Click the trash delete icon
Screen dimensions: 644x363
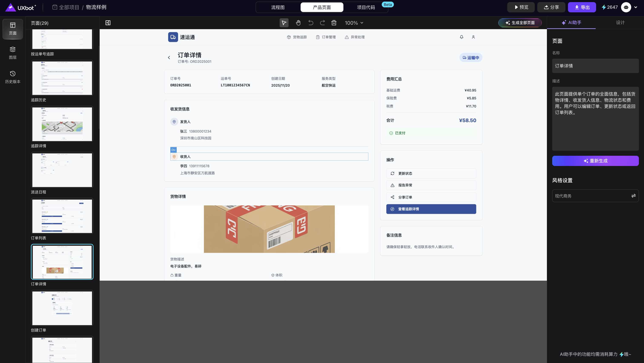pos(334,23)
